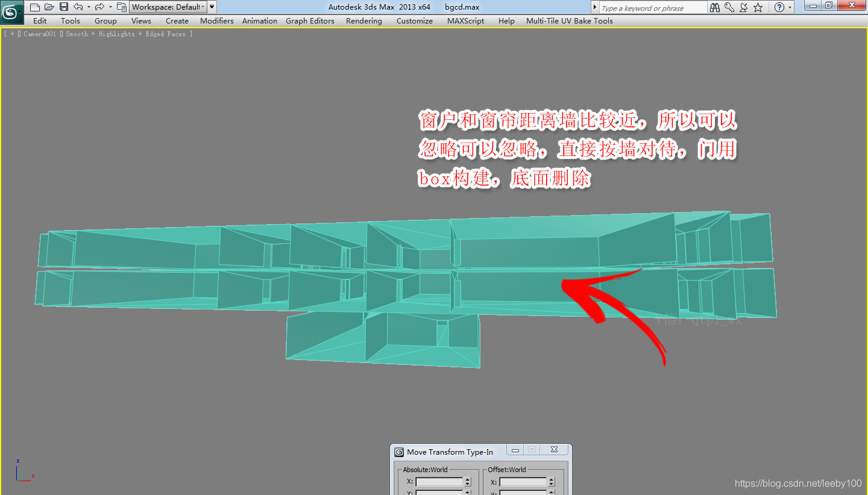868x495 pixels.
Task: Open a file with the folder icon
Action: point(49,7)
